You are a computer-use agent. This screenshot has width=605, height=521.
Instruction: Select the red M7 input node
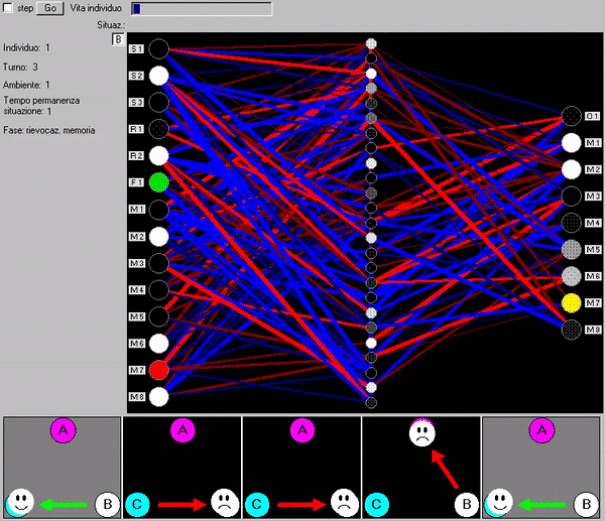[x=159, y=370]
